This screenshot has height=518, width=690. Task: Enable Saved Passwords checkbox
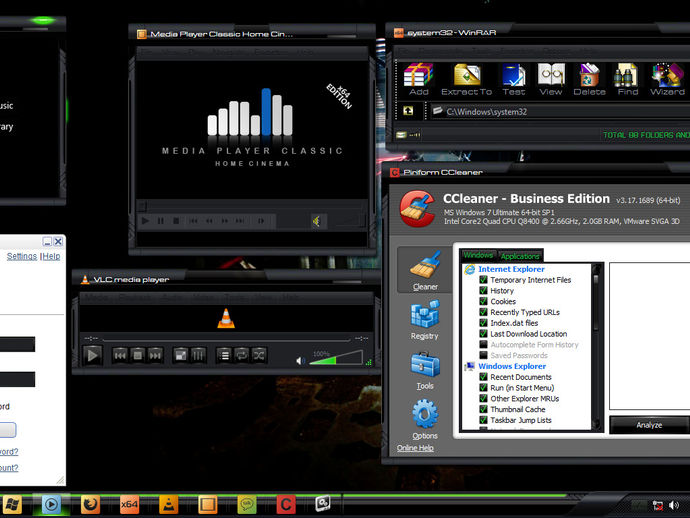click(x=483, y=355)
